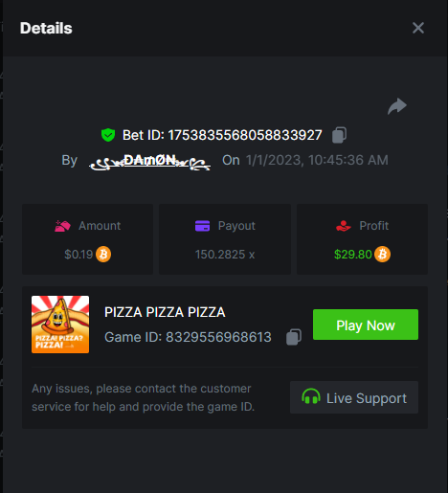The image size is (448, 493).
Task: Click the Bitcoin icon beside $29.80 profit
Action: [382, 255]
